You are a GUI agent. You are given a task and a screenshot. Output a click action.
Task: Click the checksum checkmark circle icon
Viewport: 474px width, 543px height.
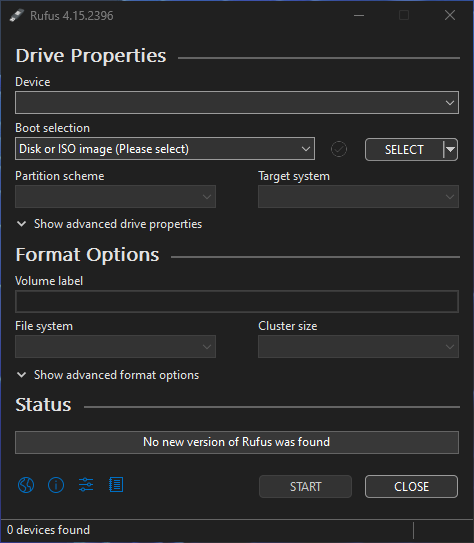pyautogui.click(x=339, y=149)
